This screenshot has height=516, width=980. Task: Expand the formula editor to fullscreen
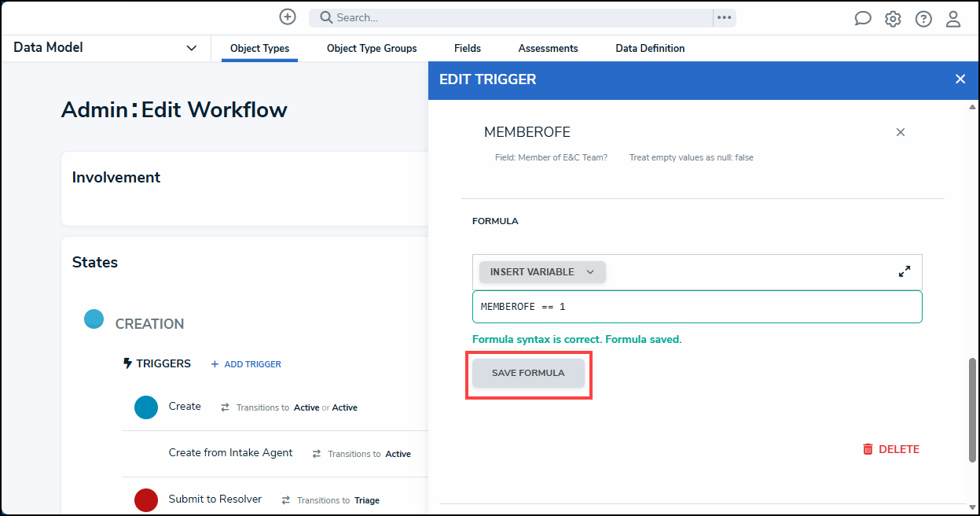(x=905, y=271)
